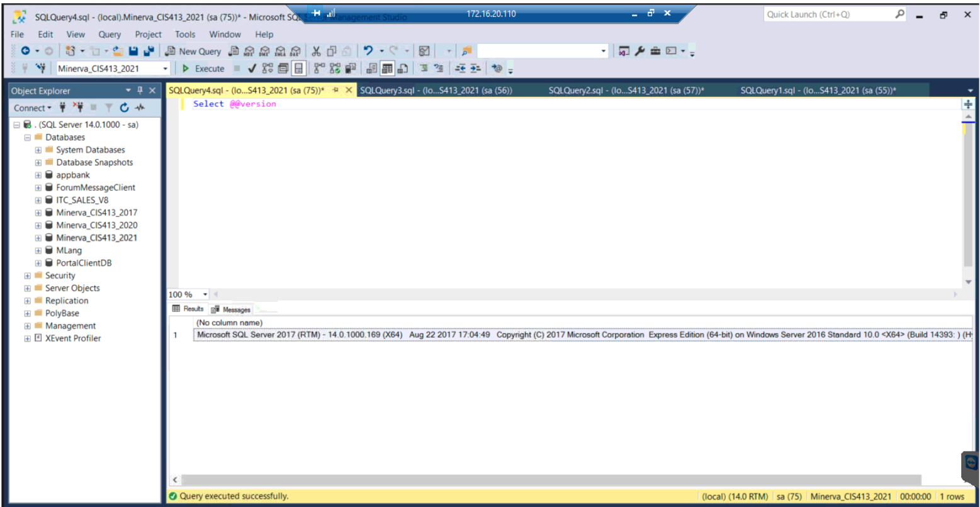Click the Undo arrow icon
980x507 pixels.
368,52
